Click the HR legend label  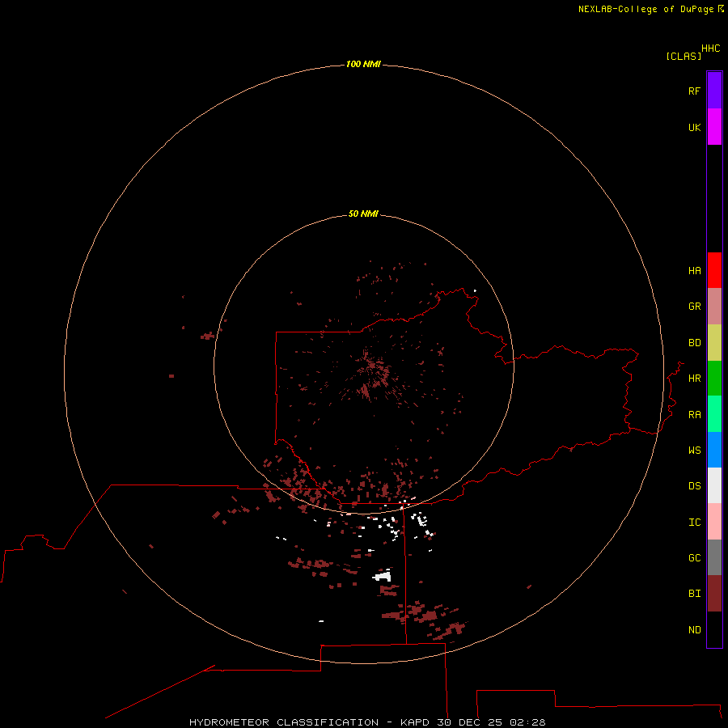click(694, 379)
